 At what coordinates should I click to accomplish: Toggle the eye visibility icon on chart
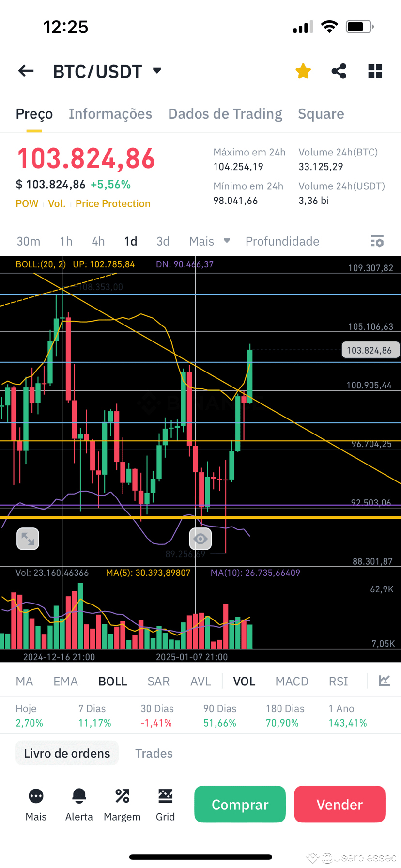[200, 539]
